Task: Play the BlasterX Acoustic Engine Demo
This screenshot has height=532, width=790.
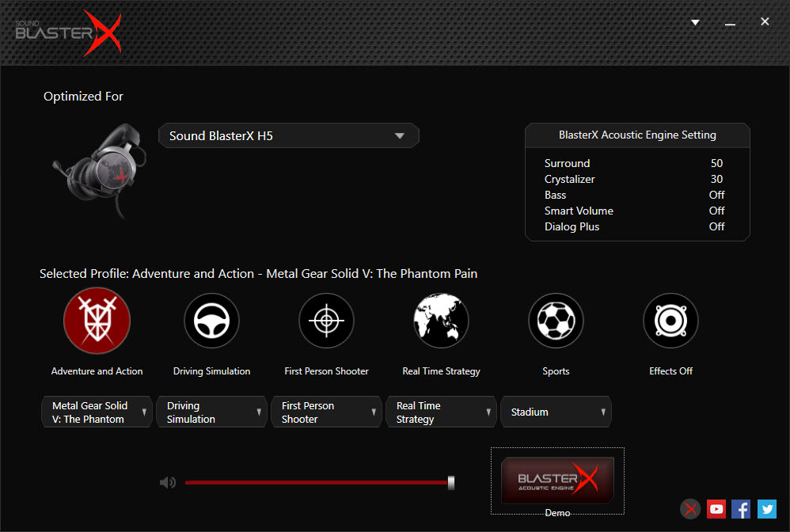Action: point(557,480)
